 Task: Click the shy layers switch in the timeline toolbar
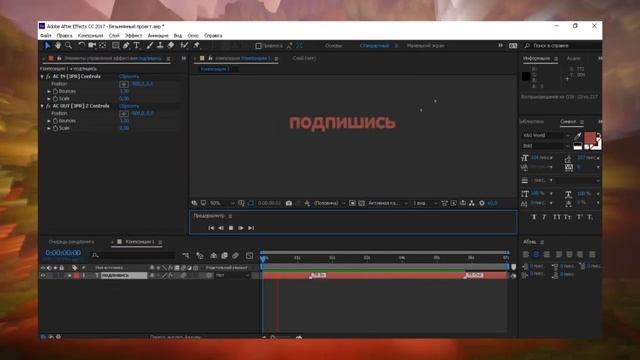click(213, 256)
